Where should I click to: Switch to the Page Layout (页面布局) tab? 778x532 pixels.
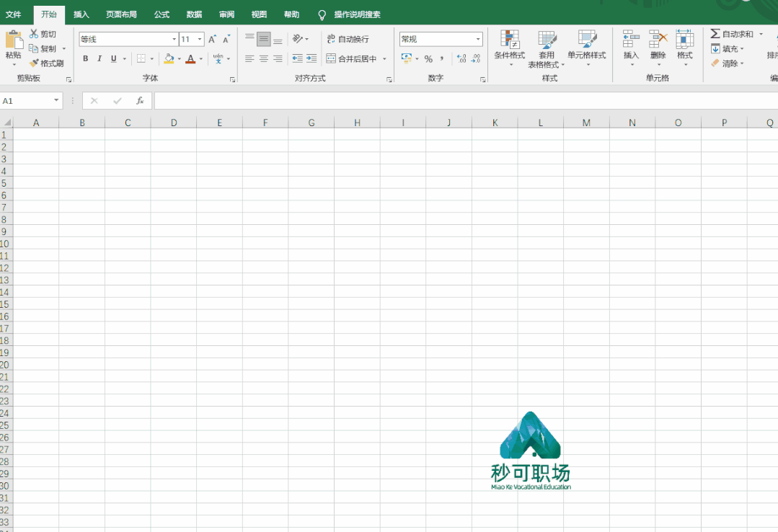[x=121, y=14]
